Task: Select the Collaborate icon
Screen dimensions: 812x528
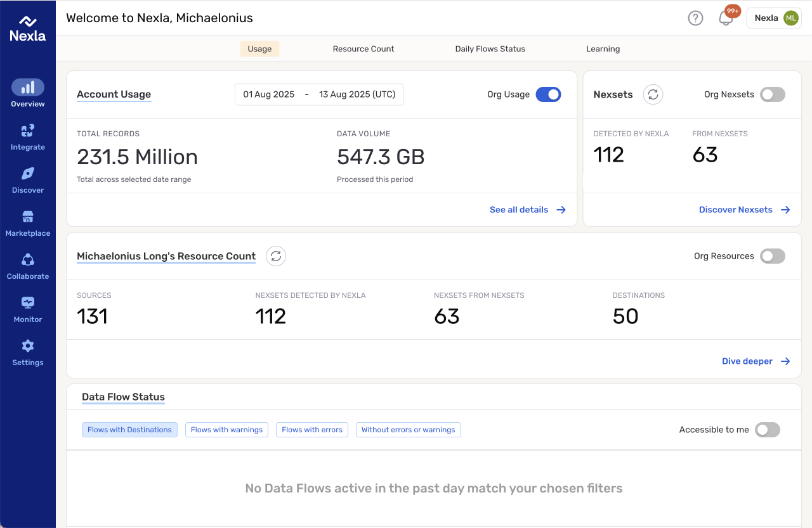Action: pos(28,259)
